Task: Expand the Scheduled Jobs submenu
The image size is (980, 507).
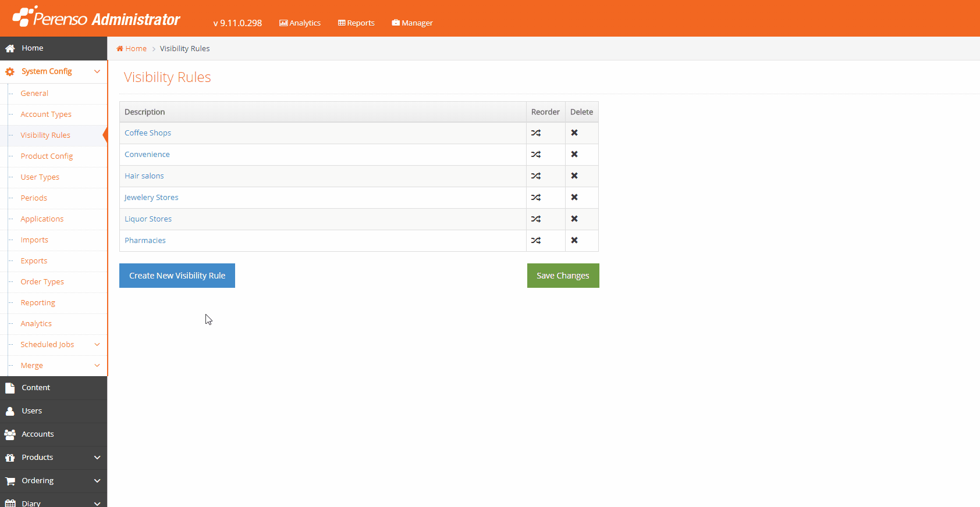Action: (x=97, y=345)
